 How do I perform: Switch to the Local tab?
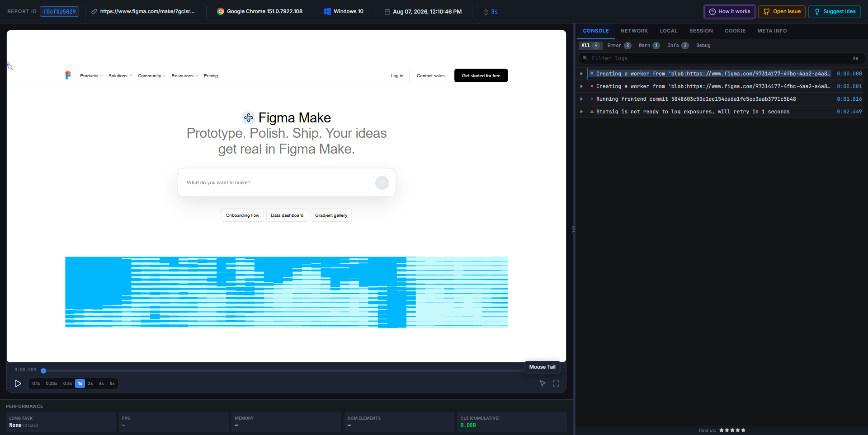point(669,31)
